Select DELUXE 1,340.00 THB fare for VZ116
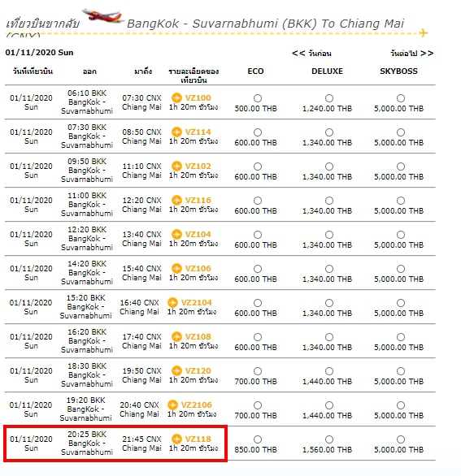The height and width of the screenshot is (476, 461). click(x=329, y=201)
